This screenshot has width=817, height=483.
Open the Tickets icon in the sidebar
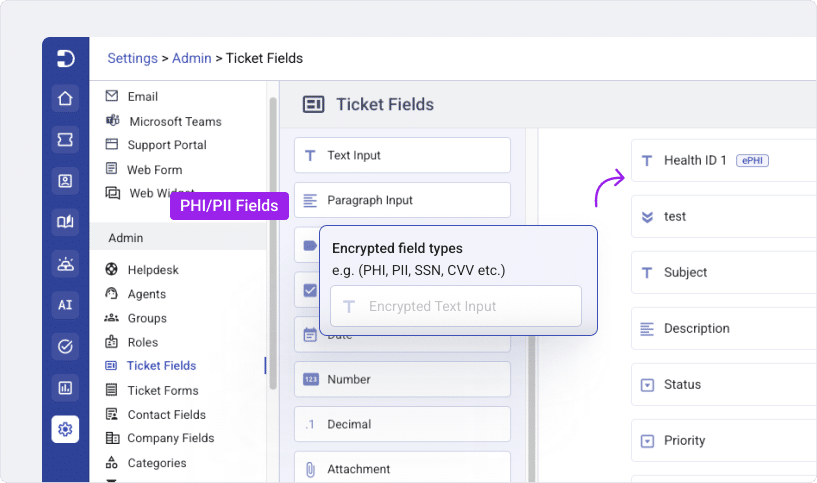coord(65,140)
